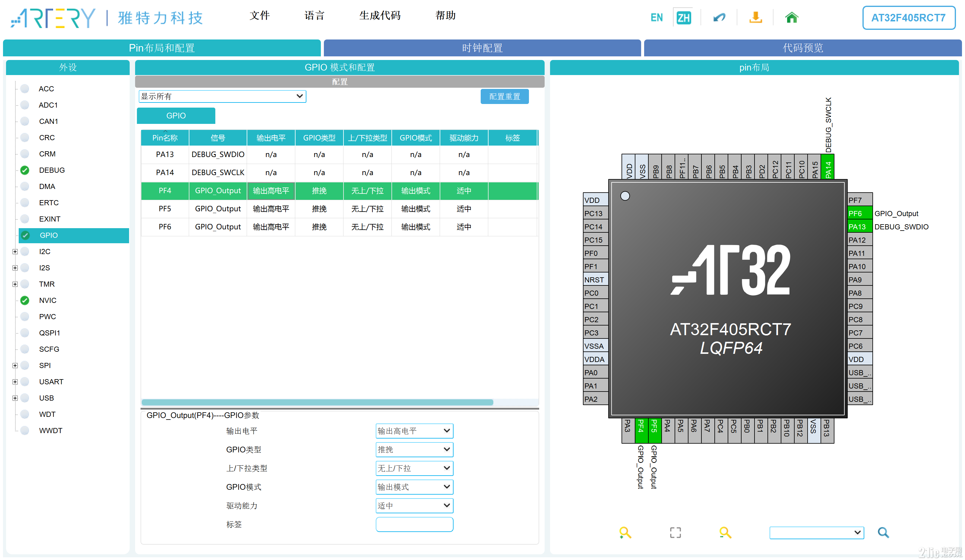Click the blue undo arrow icon
This screenshot has height=560, width=965.
point(719,17)
